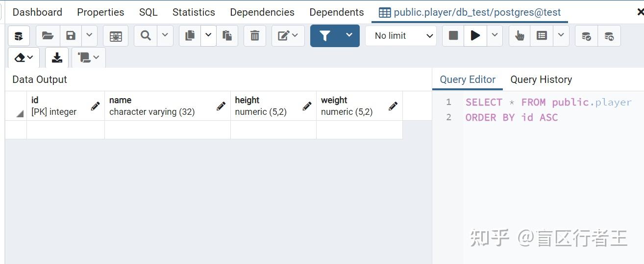
Task: Open the Dependencies tab
Action: click(x=262, y=12)
